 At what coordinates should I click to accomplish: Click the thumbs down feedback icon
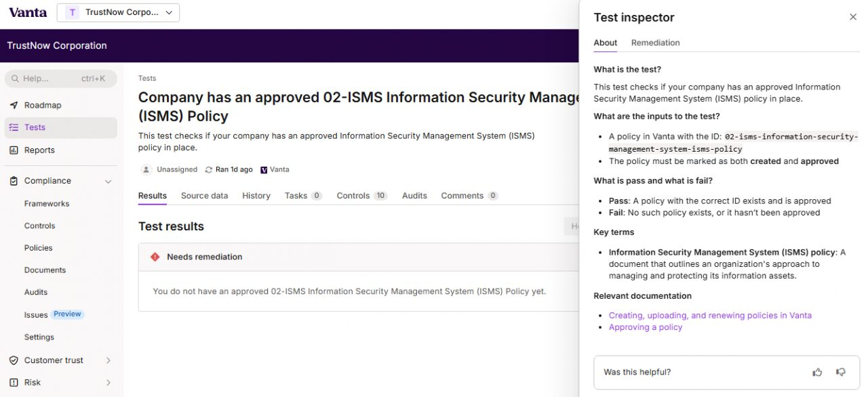pos(841,372)
